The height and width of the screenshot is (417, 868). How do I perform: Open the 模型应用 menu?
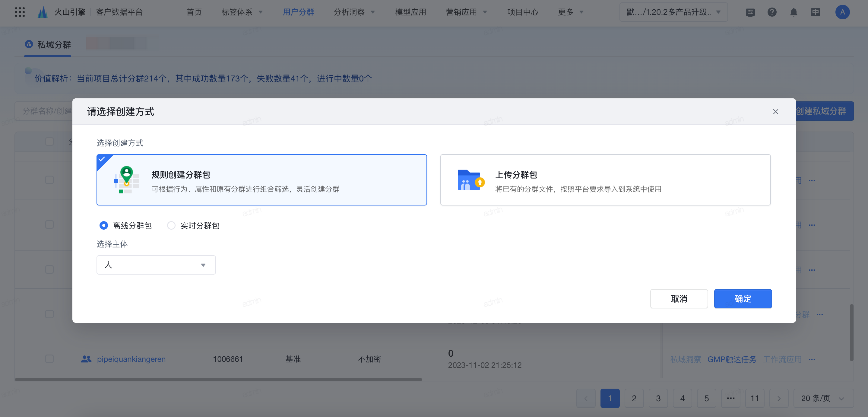[x=410, y=12]
